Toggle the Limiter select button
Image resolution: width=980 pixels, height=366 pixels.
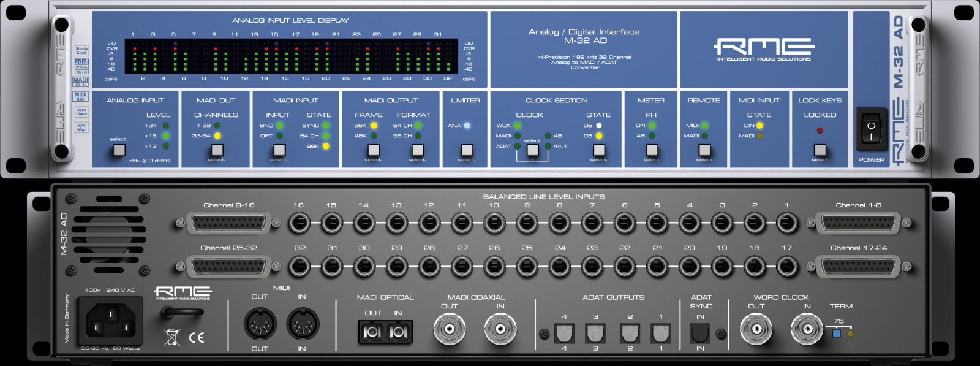(467, 150)
